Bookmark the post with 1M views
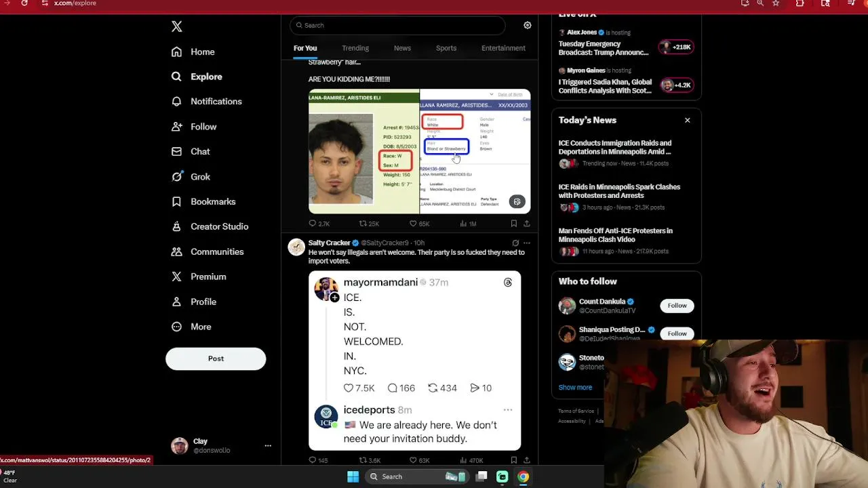The width and height of the screenshot is (868, 488). click(513, 224)
